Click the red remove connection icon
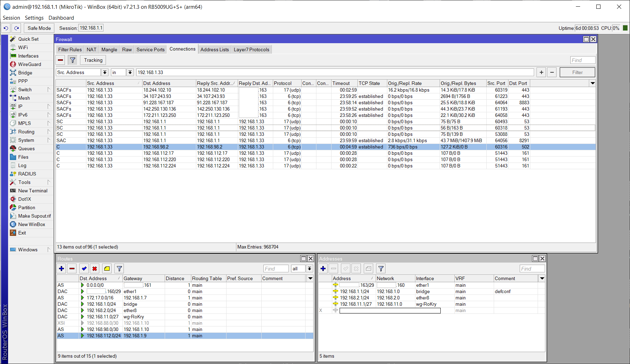The height and width of the screenshot is (364, 630). (61, 60)
